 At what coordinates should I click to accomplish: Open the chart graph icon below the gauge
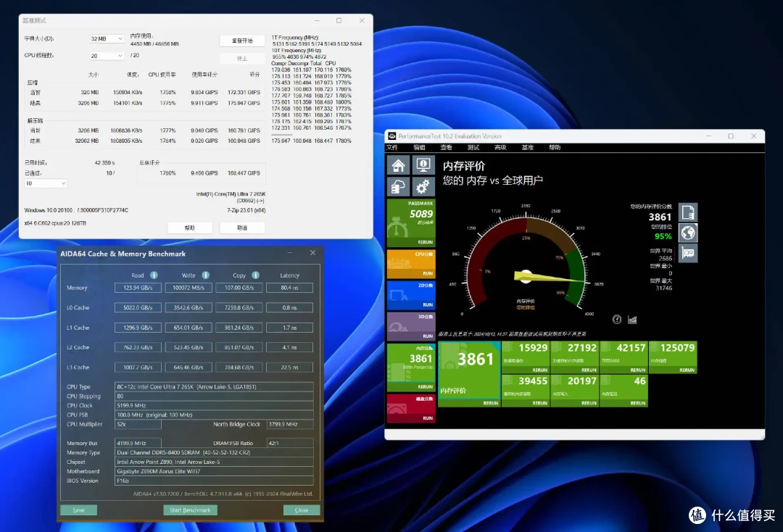point(632,320)
